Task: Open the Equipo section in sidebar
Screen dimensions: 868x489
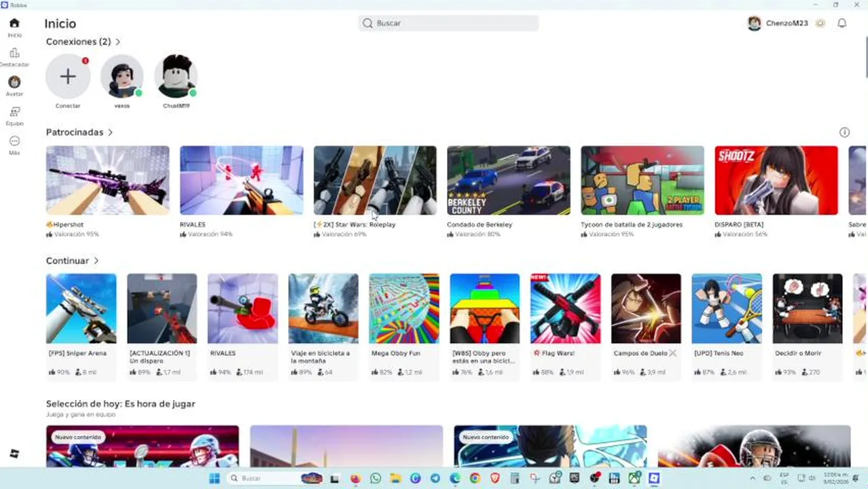Action: (x=14, y=111)
